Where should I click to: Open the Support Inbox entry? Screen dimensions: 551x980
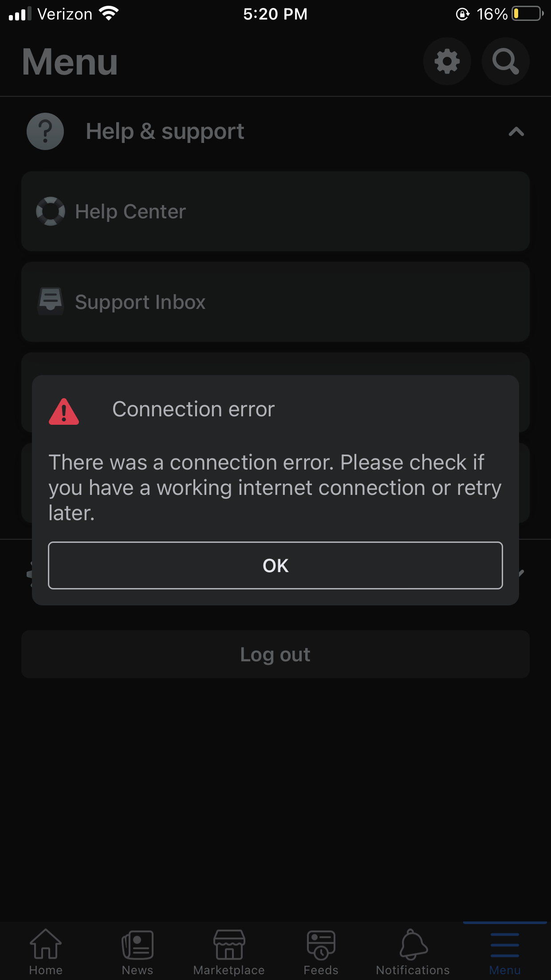pyautogui.click(x=275, y=302)
